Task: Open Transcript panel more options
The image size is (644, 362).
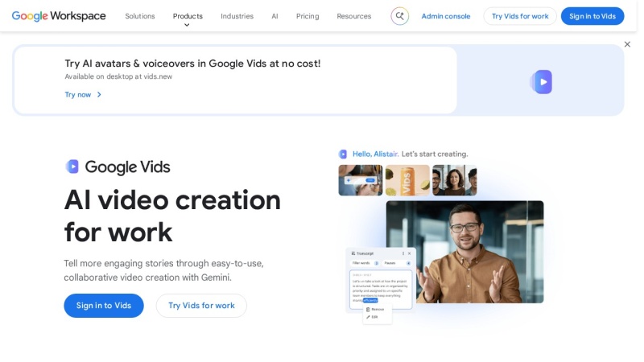Action: pyautogui.click(x=403, y=253)
